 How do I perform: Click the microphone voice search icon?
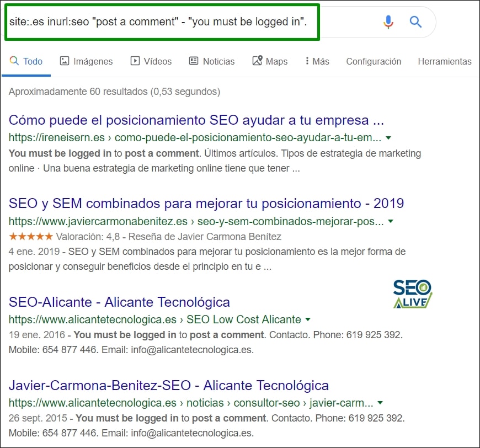pos(388,22)
